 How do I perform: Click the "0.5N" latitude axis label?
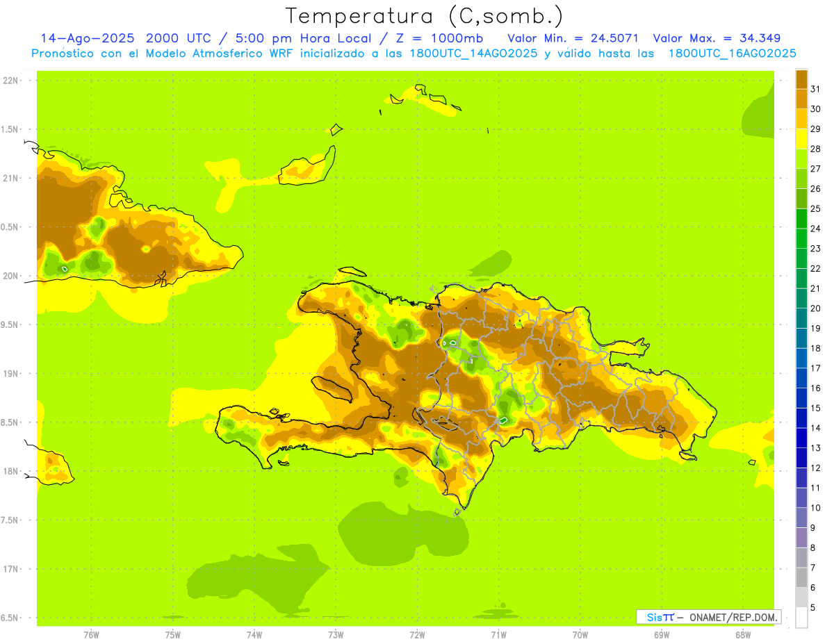tap(10, 227)
